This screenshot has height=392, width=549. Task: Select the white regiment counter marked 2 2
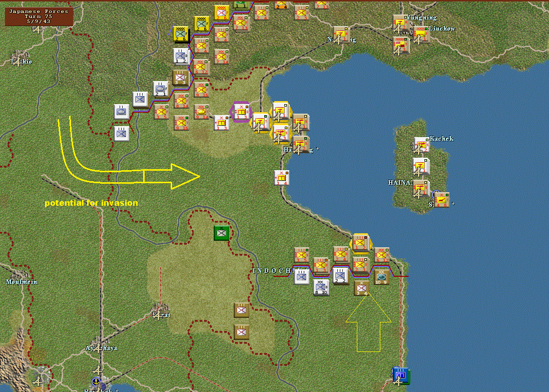tap(340, 276)
